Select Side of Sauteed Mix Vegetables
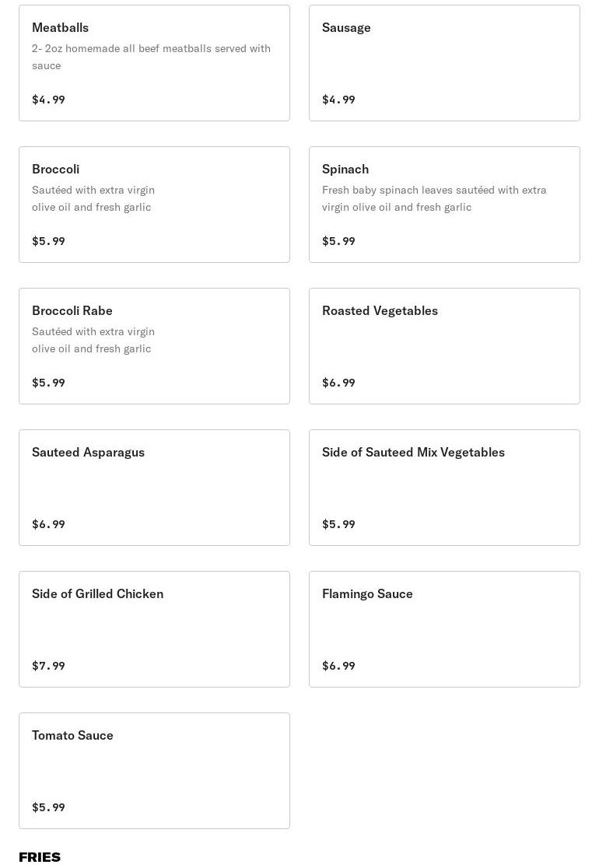Screen dimensions: 599x868 [x=413, y=453]
